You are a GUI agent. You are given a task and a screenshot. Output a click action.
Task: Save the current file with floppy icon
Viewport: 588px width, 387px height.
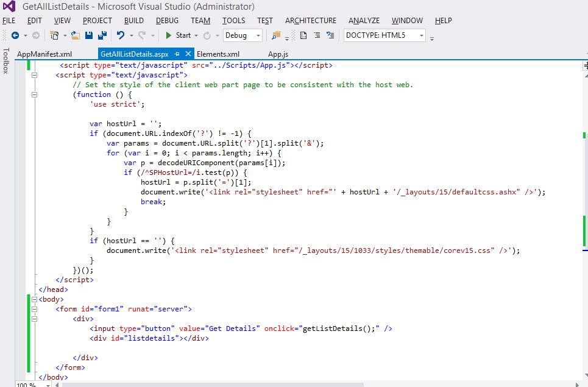[x=89, y=35]
